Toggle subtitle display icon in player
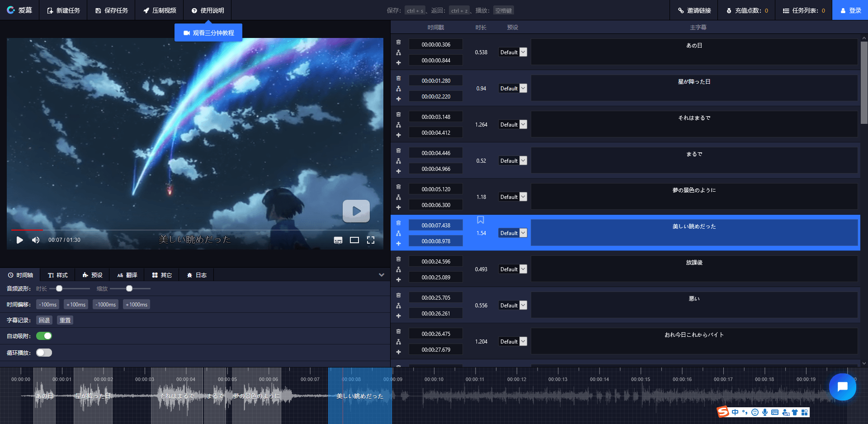The width and height of the screenshot is (868, 424). coord(338,240)
